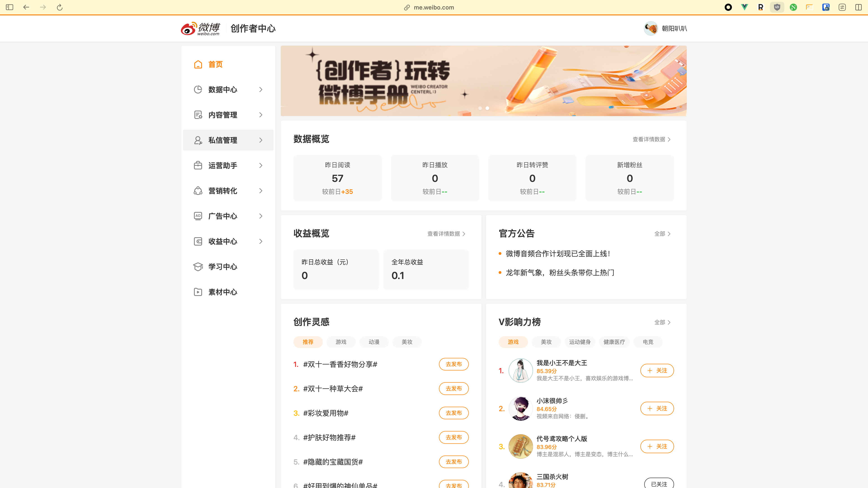Image resolution: width=868 pixels, height=488 pixels.
Task: Click the browser sidebar toggle icon
Action: (x=9, y=7)
